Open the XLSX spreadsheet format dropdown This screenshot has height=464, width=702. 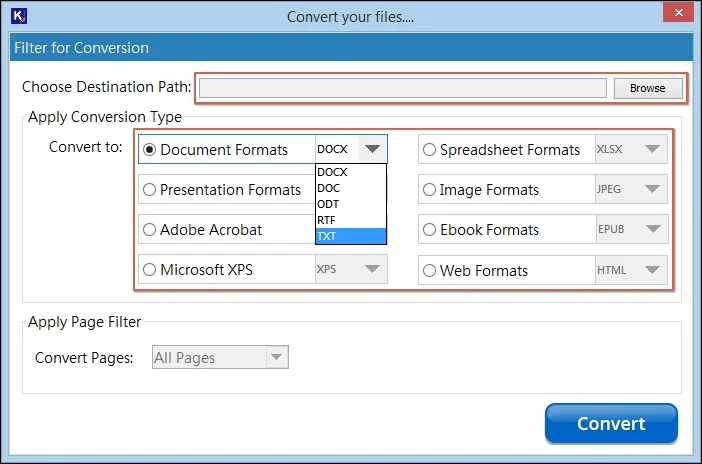652,149
